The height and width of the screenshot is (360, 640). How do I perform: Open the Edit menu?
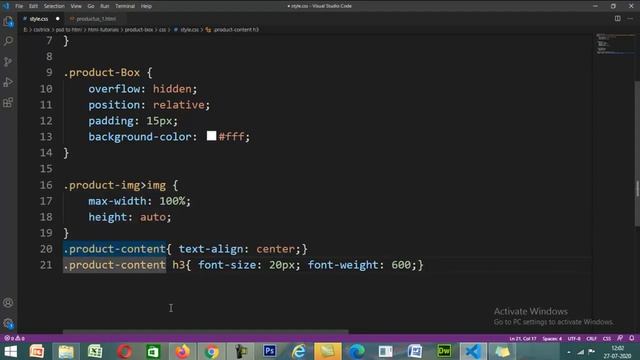[33, 6]
